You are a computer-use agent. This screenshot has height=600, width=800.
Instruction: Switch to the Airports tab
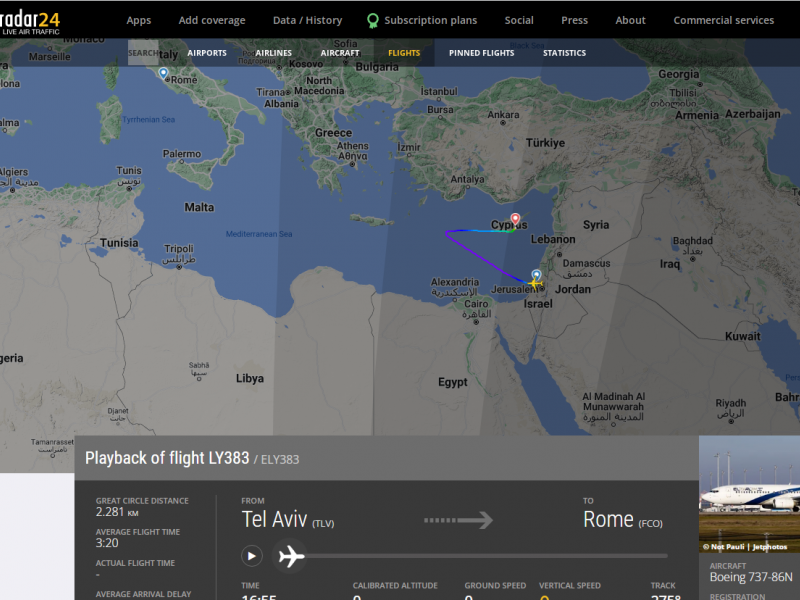pyautogui.click(x=207, y=53)
